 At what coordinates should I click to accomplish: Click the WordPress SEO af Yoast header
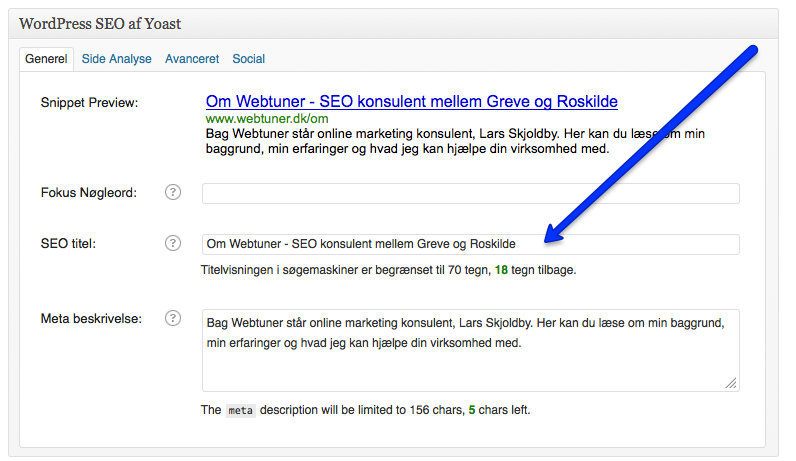click(x=100, y=24)
